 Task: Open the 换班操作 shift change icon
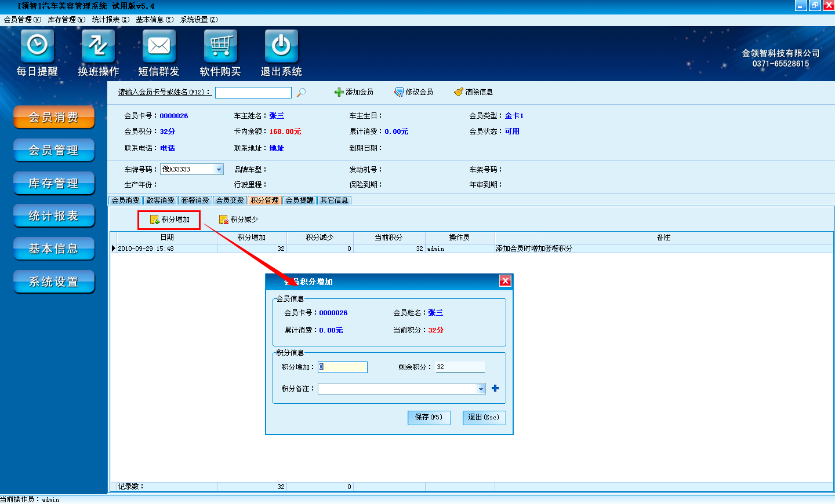[98, 46]
